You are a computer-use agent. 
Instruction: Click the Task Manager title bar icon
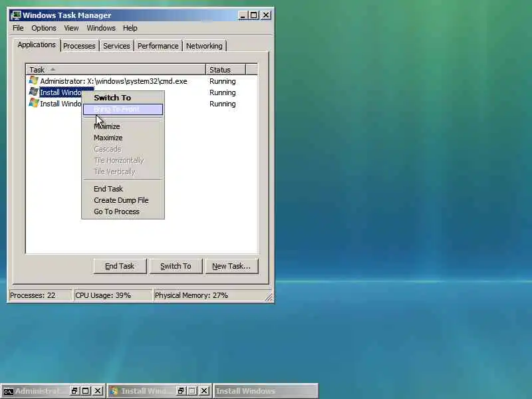(15, 15)
